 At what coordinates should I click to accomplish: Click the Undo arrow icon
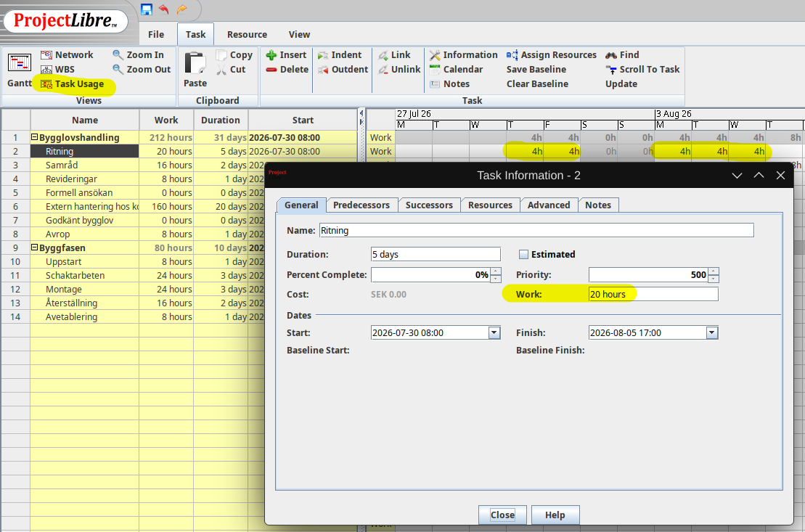click(164, 9)
